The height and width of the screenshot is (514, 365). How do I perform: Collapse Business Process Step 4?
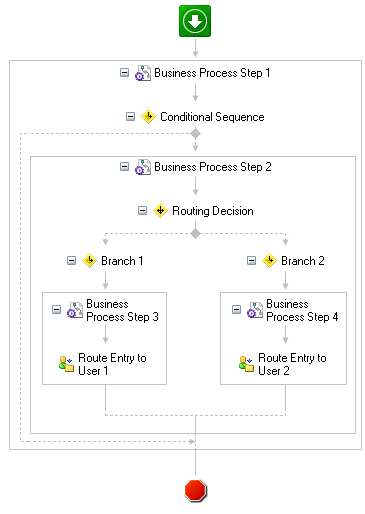point(236,310)
